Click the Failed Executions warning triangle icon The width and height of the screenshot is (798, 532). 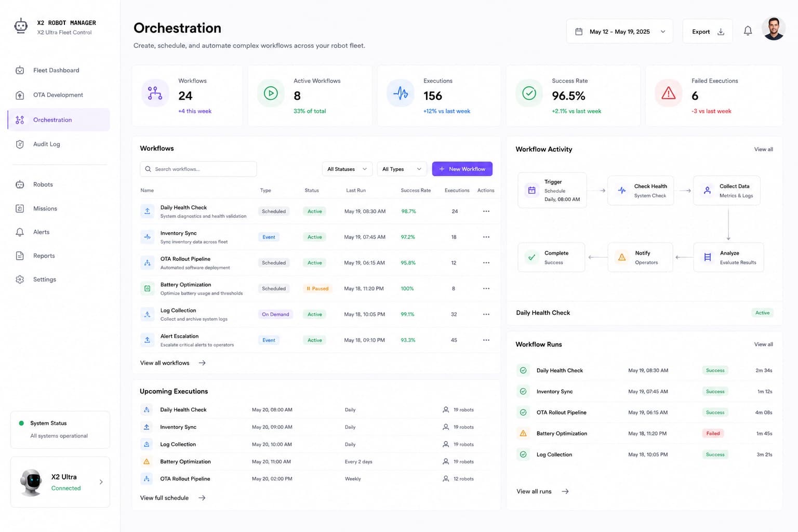pos(669,94)
